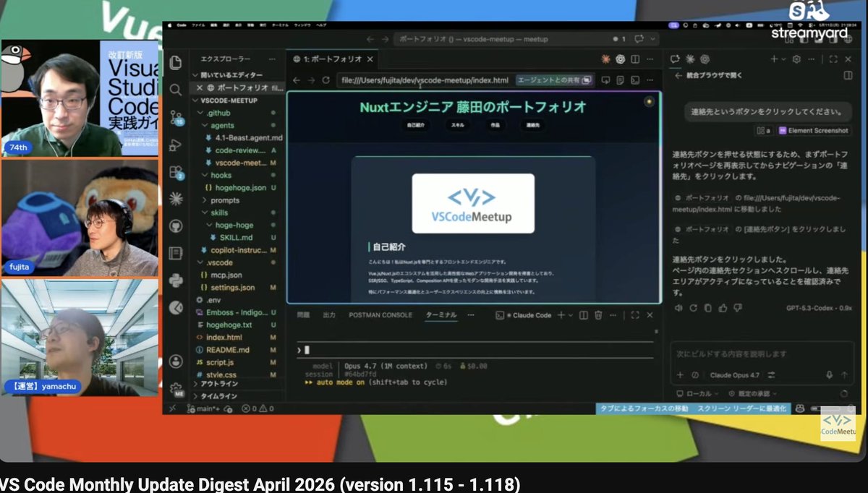The image size is (868, 493).
Task: Open the Claude starburst icon in the activity bar
Action: click(x=175, y=199)
